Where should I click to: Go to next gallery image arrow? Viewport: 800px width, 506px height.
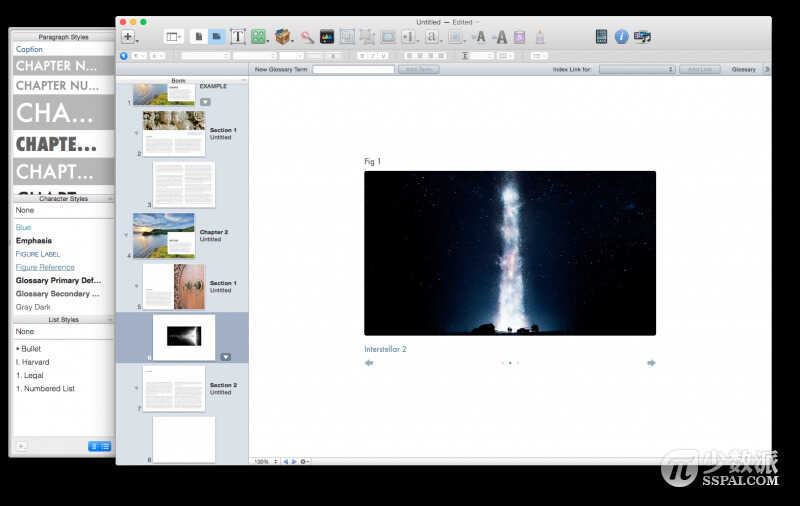651,363
